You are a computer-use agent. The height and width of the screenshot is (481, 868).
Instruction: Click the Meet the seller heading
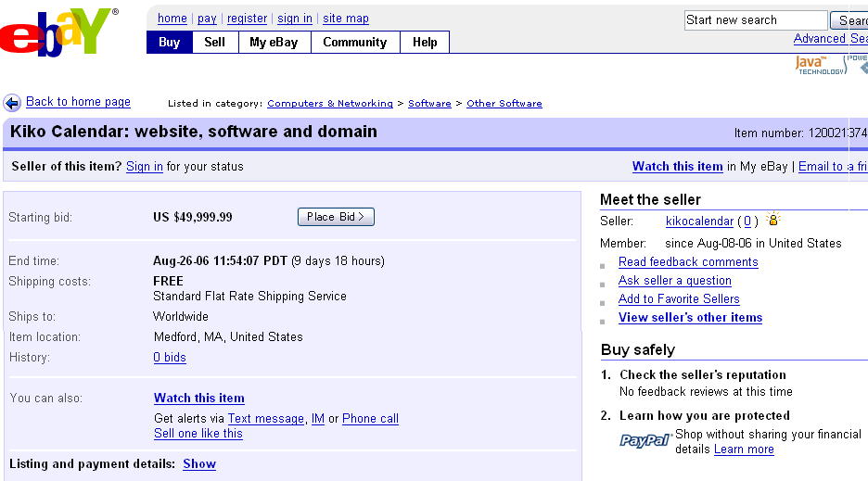coord(650,200)
